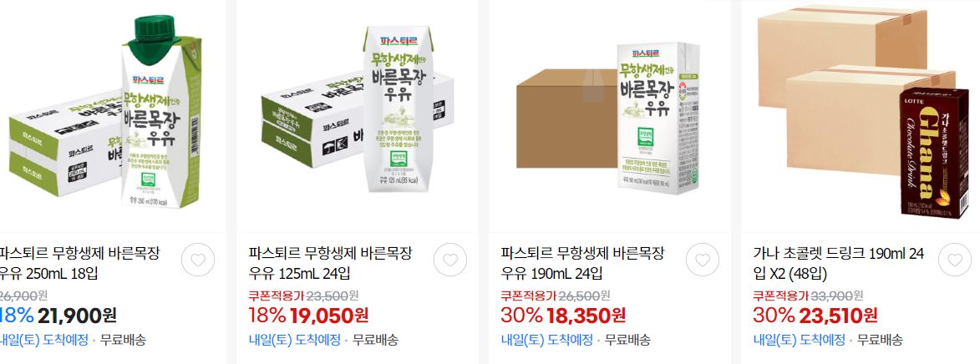
Task: Favorite the 바른목장 우유 125mL 24입 heart icon
Action: [450, 260]
